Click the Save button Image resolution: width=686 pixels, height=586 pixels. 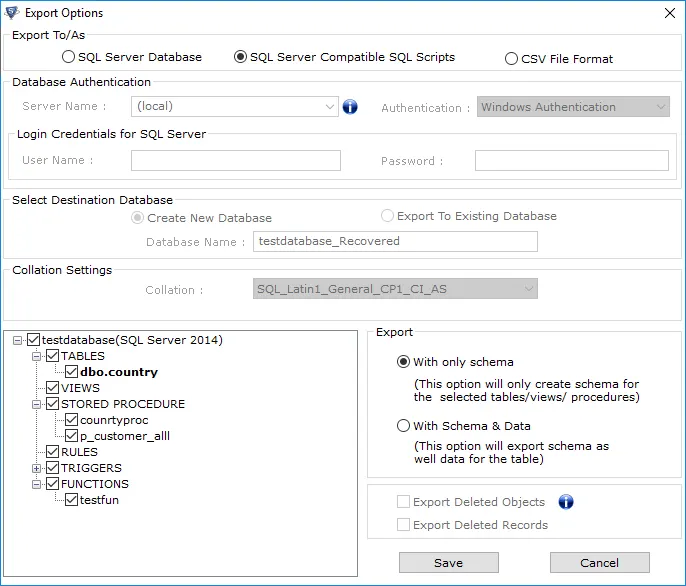(448, 562)
